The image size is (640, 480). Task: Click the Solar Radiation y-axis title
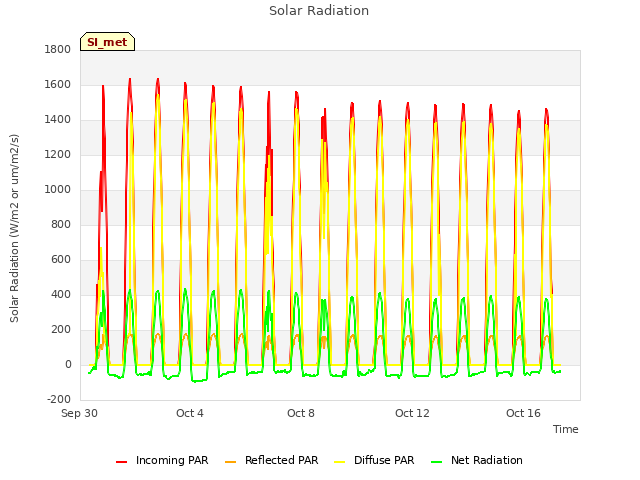coord(14,228)
